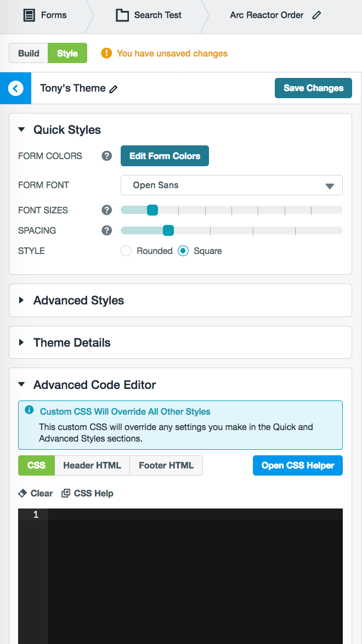Click pencil icon beside Tony's Theme
Screen dimensions: 362x644
coord(114,89)
